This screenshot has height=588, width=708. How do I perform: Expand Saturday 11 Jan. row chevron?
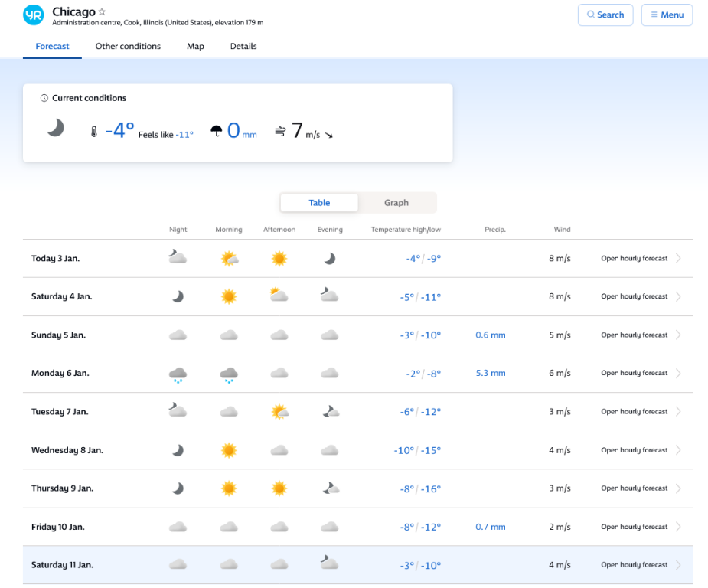pyautogui.click(x=678, y=565)
